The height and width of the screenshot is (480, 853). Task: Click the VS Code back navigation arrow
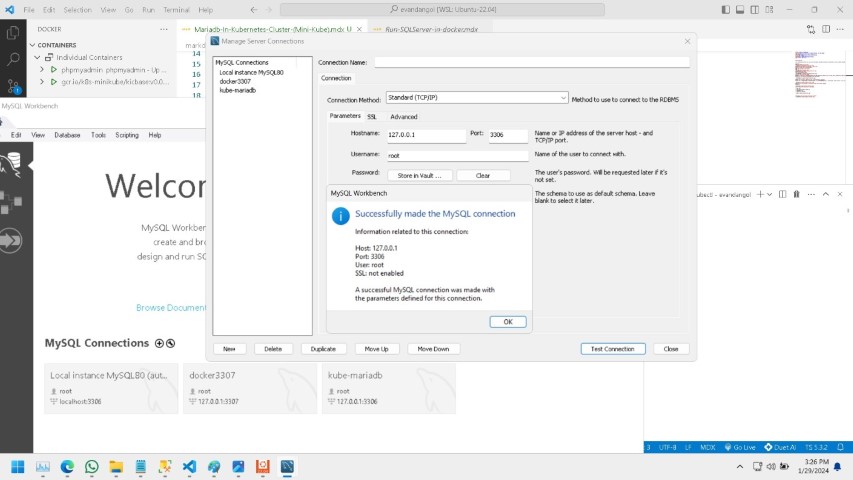coord(254,10)
